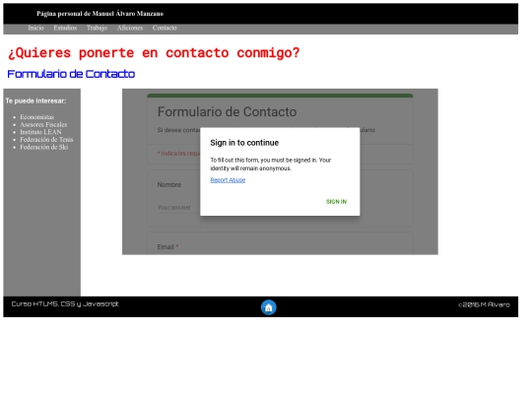The height and width of the screenshot is (399, 532).
Task: Open the Economistas sidebar link
Action: click(x=37, y=117)
